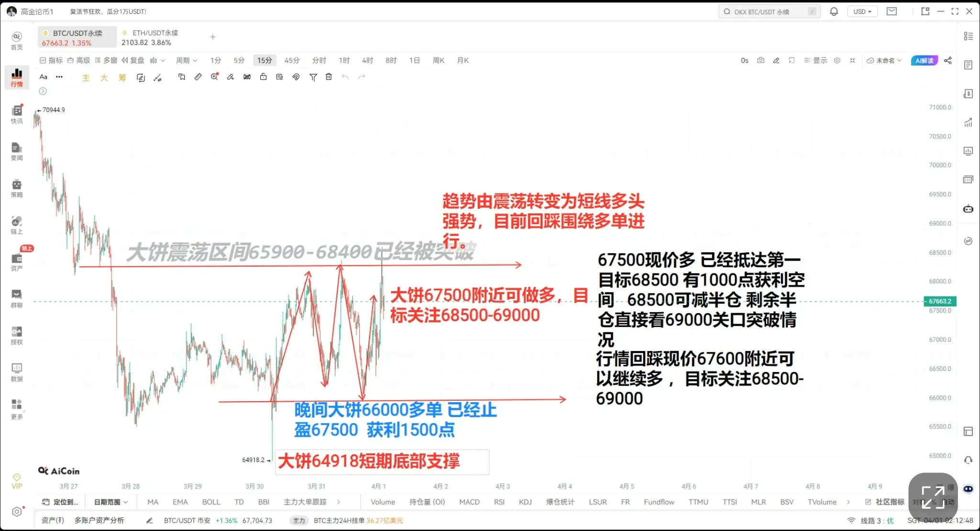Toggle the lock drawings icon
The image size is (980, 531).
tap(263, 77)
